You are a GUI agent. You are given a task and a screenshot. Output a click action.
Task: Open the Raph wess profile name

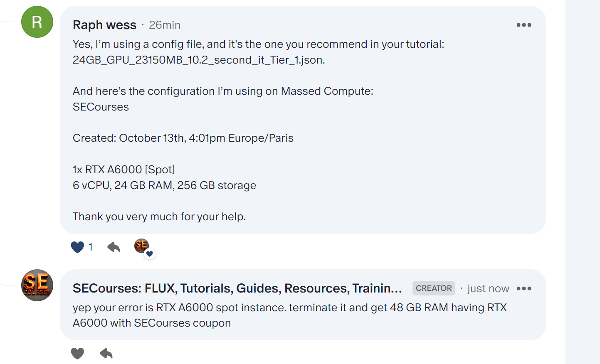pyautogui.click(x=104, y=25)
